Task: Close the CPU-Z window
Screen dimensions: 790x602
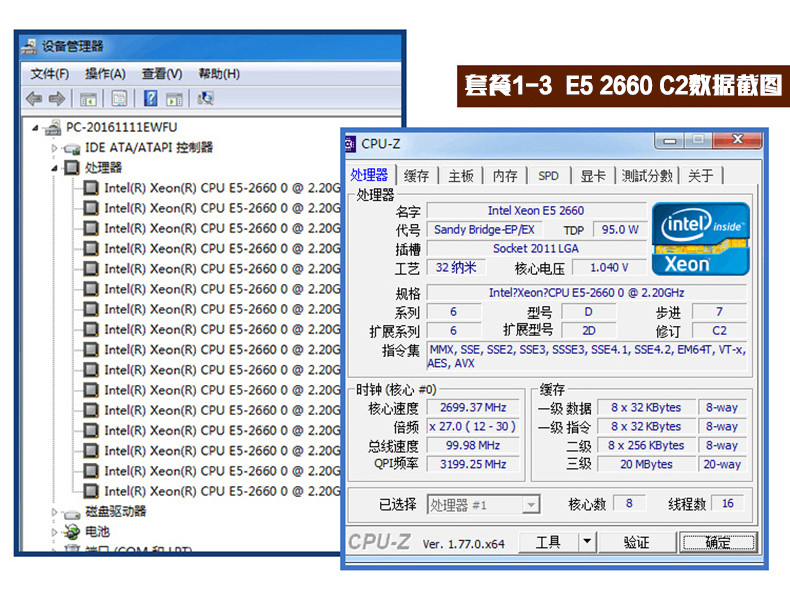Action: (738, 140)
